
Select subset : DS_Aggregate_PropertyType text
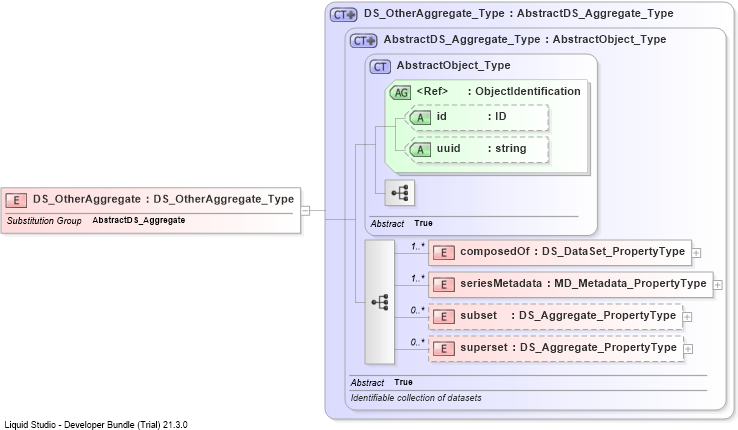pos(568,316)
